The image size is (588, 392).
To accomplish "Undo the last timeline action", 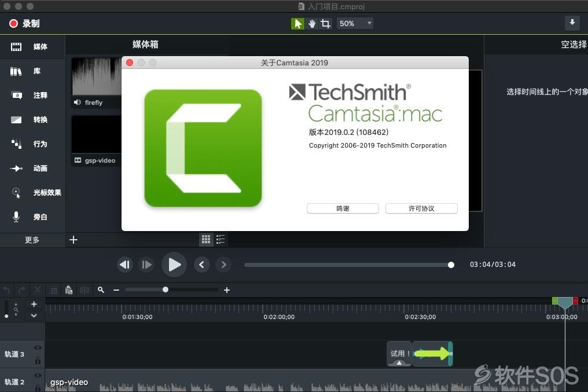I will coord(6,290).
